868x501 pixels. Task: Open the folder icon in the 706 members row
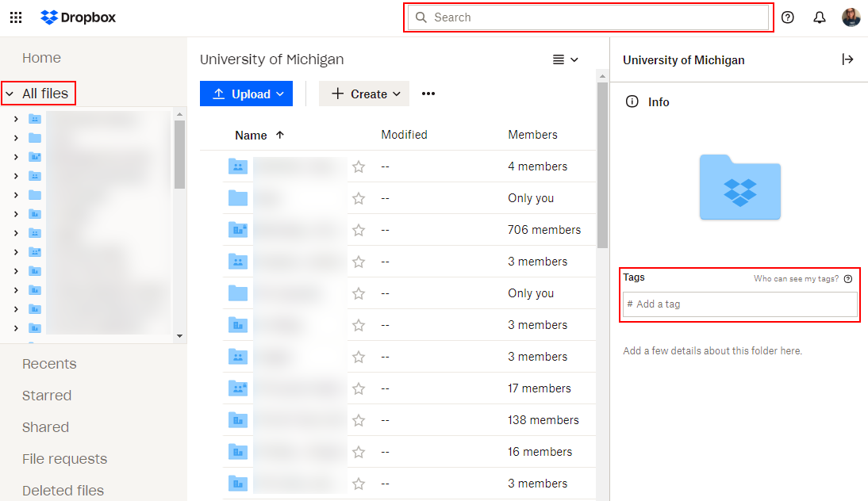(x=238, y=229)
